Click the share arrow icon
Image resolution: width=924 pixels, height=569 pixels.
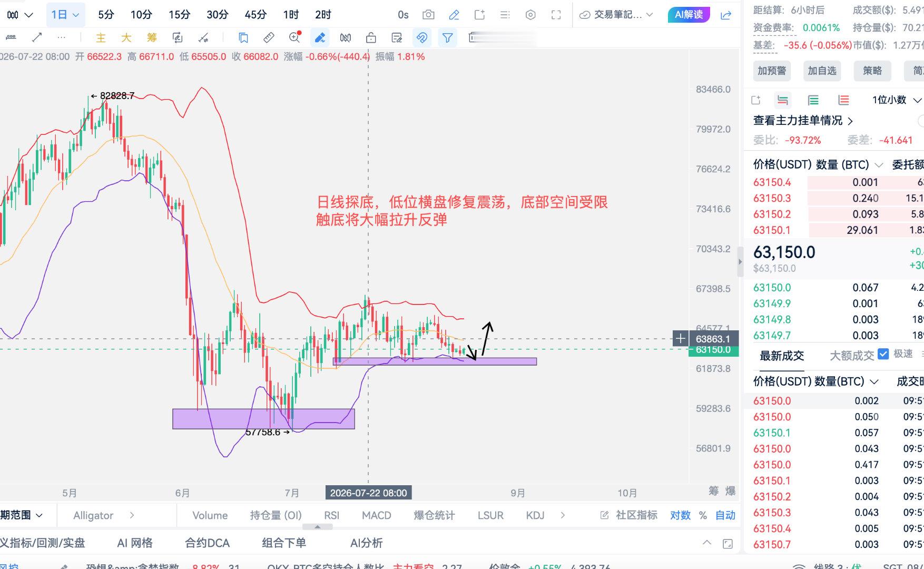click(x=726, y=15)
